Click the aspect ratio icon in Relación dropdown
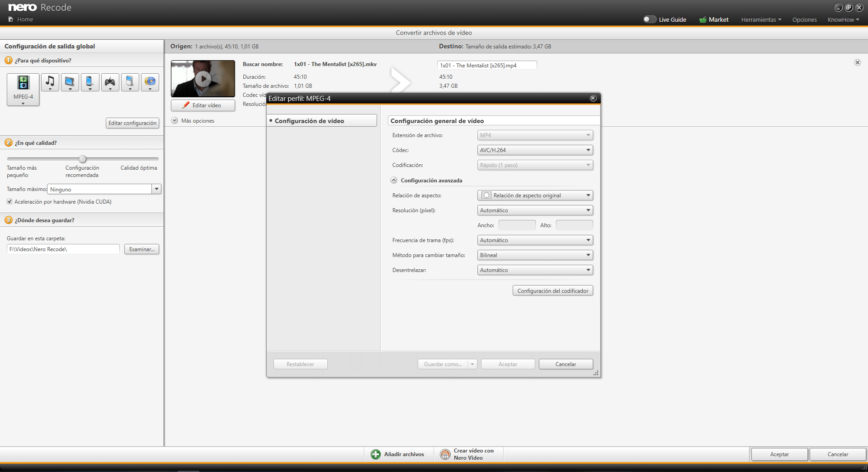This screenshot has width=868, height=472. click(x=486, y=195)
